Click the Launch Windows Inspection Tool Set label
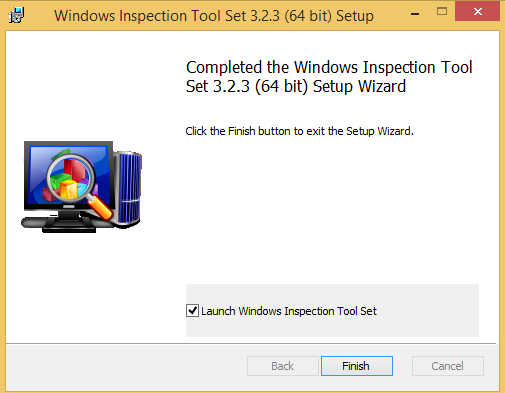 (x=289, y=311)
